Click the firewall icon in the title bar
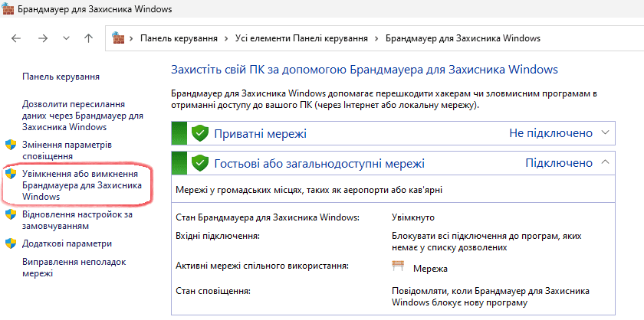 pyautogui.click(x=8, y=9)
